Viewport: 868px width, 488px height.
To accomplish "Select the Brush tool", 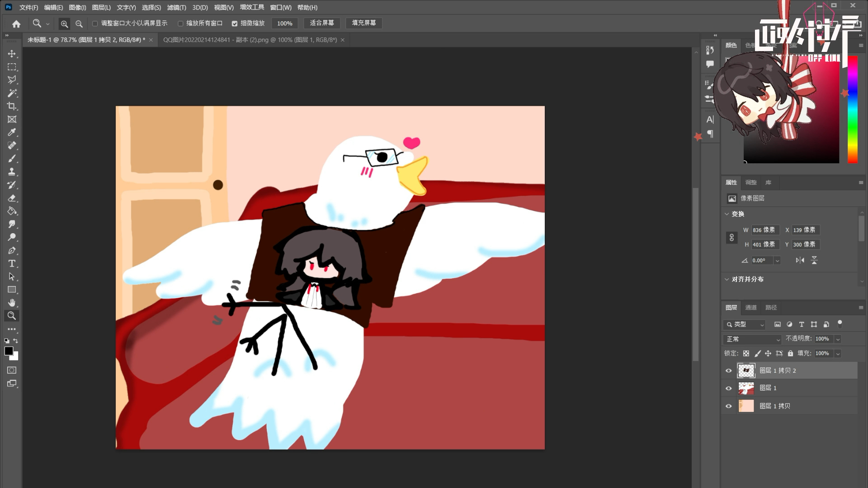I will pos(12,159).
